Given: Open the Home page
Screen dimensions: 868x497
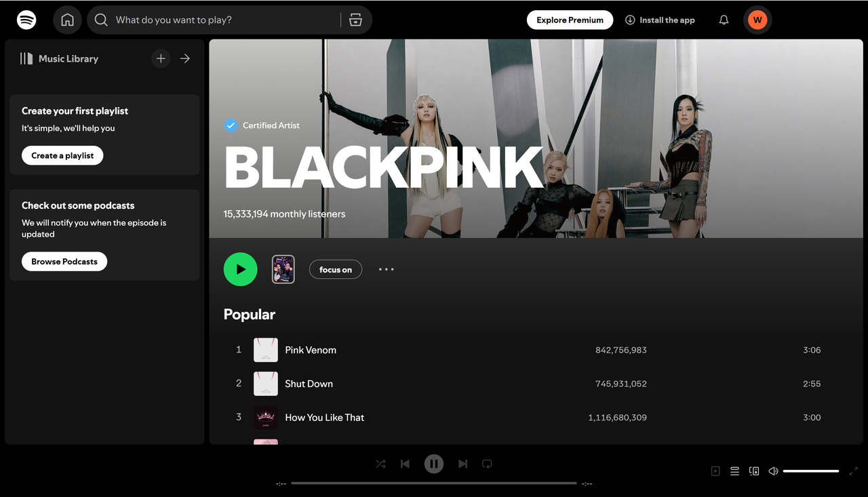Looking at the screenshot, I should point(67,20).
